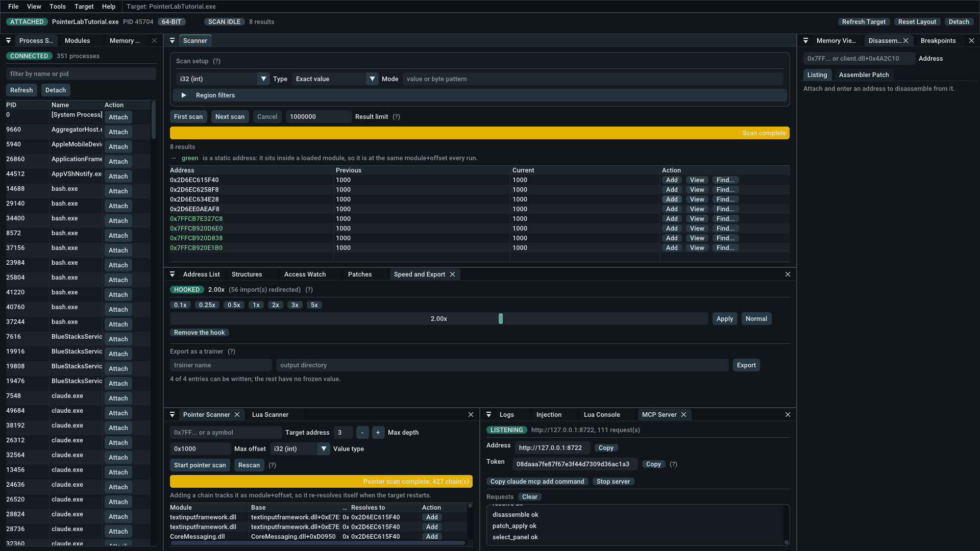Close the Logs panel group

click(x=788, y=415)
